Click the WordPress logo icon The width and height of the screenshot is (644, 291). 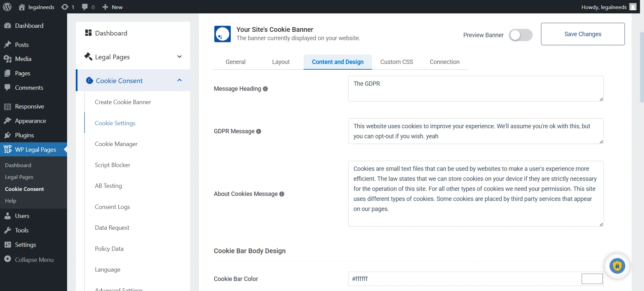click(x=7, y=7)
